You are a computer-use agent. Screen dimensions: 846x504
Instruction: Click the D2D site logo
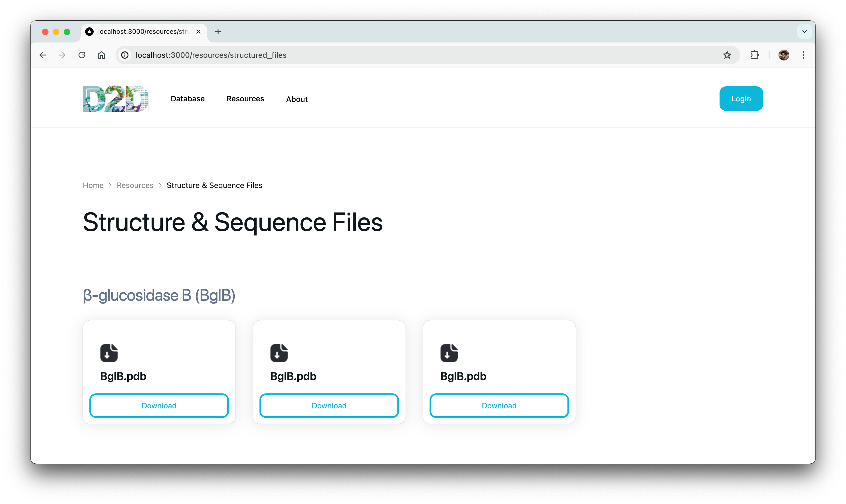tap(116, 99)
